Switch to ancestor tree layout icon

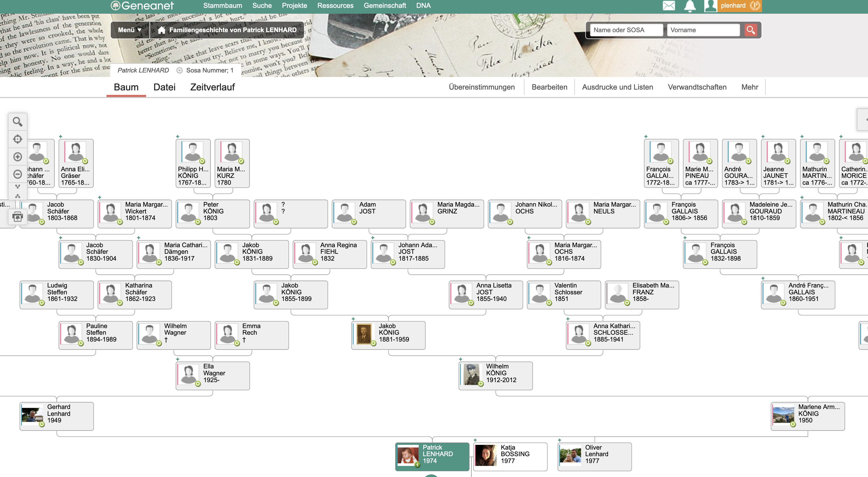17,186
